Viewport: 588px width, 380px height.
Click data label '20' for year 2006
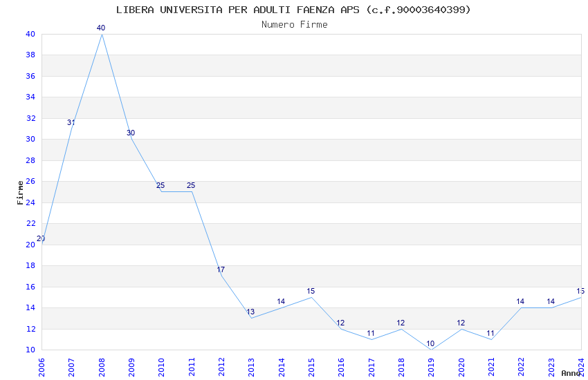41,238
